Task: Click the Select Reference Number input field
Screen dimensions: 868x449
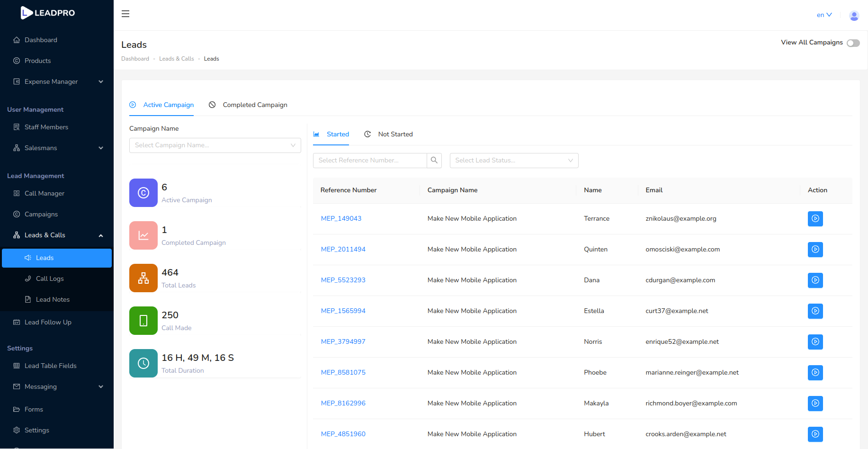Action: pos(369,161)
